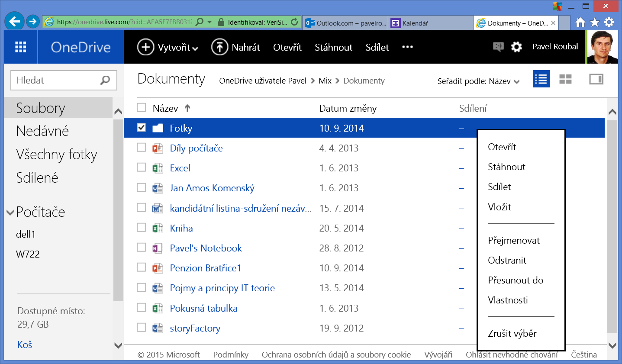The width and height of the screenshot is (622, 364).
Task: Choose Stáhnout in context menu
Action: 506,167
